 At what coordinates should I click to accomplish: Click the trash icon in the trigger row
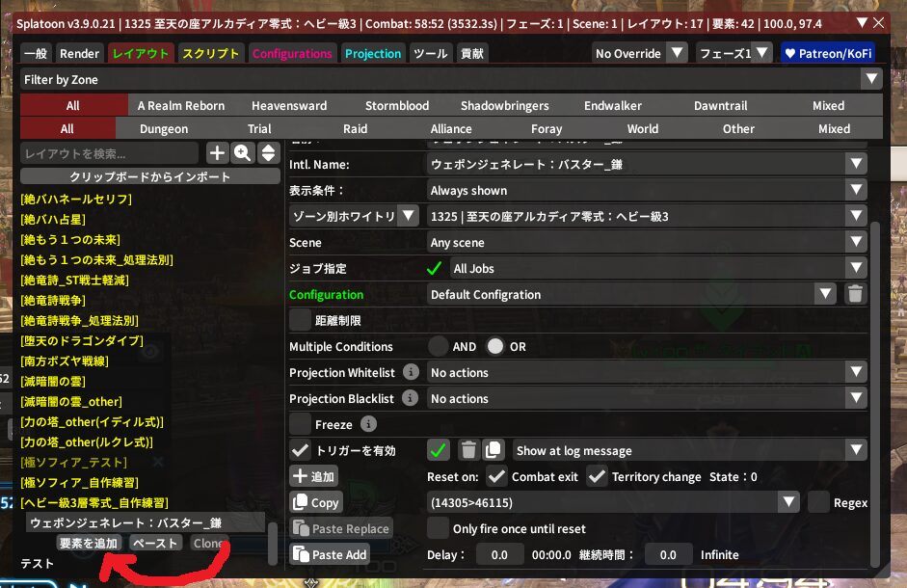[468, 450]
